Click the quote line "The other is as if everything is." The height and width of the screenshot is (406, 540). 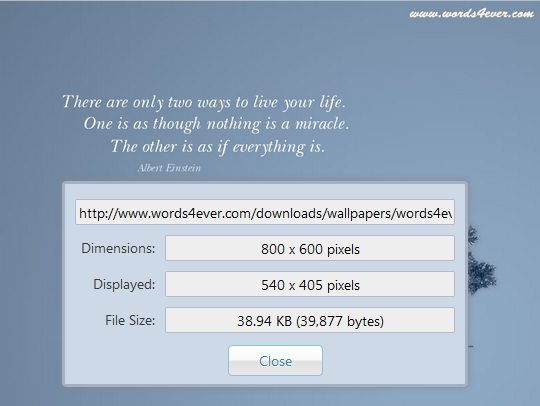point(218,147)
